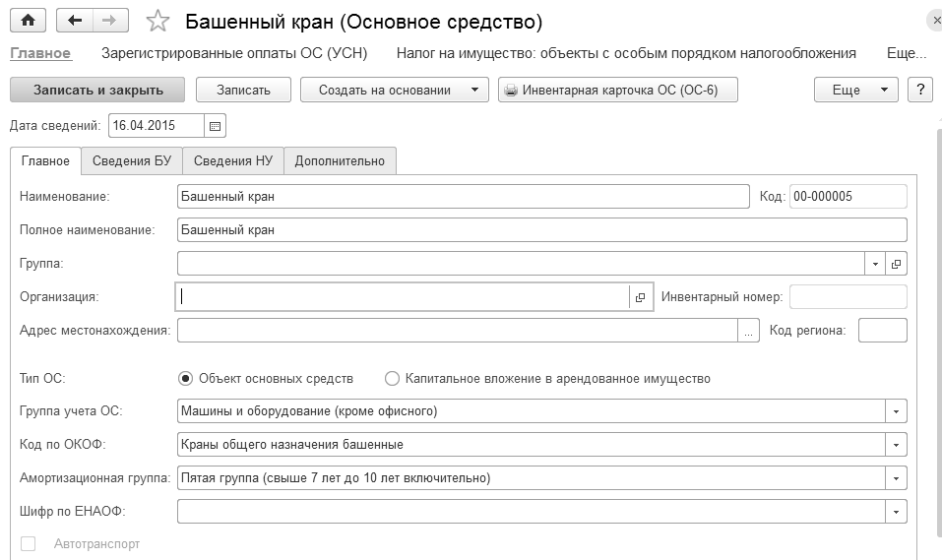Open the Группа field selection icon
The image size is (942, 560).
[896, 264]
